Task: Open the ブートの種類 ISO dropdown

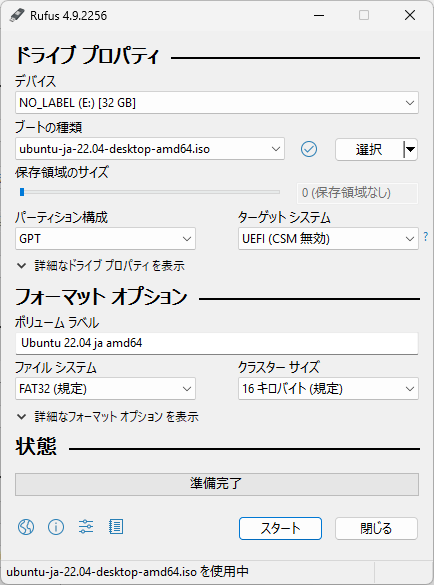Action: click(150, 149)
